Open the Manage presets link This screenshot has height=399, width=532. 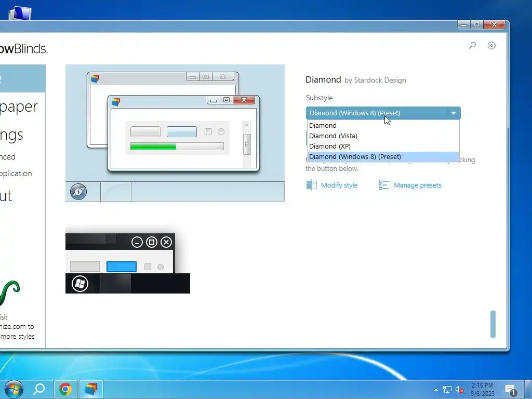pyautogui.click(x=417, y=185)
